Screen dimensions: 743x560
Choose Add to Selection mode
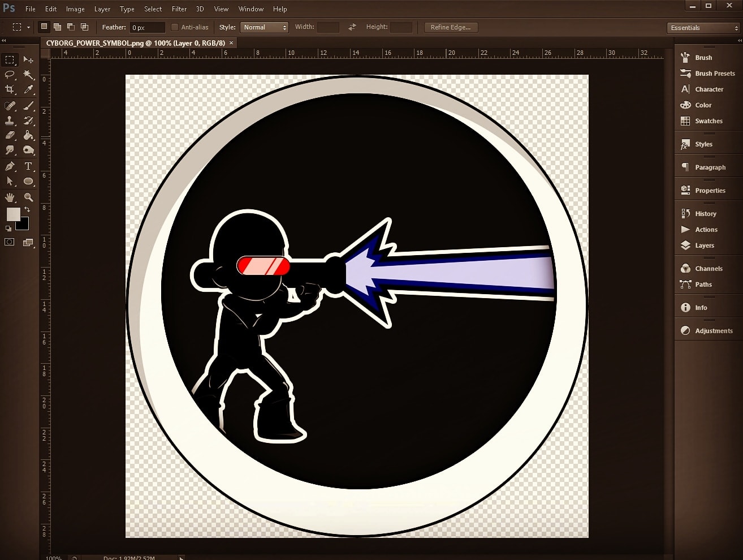[x=57, y=27]
